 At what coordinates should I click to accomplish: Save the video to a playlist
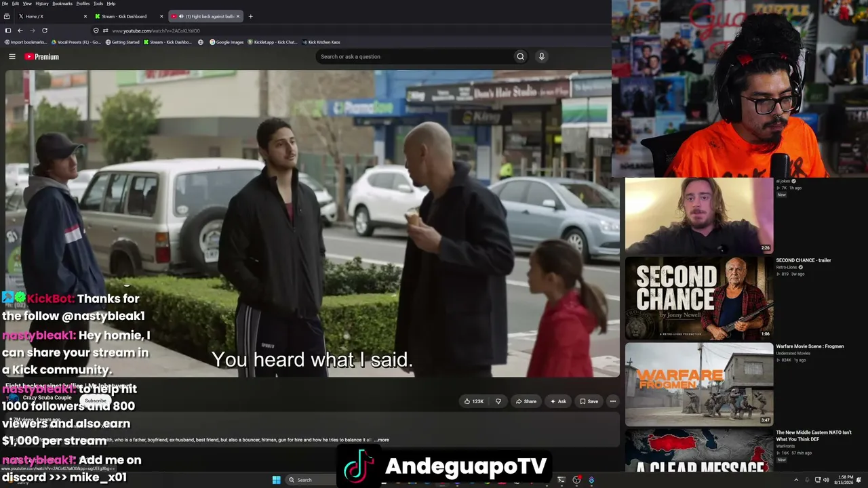point(589,401)
